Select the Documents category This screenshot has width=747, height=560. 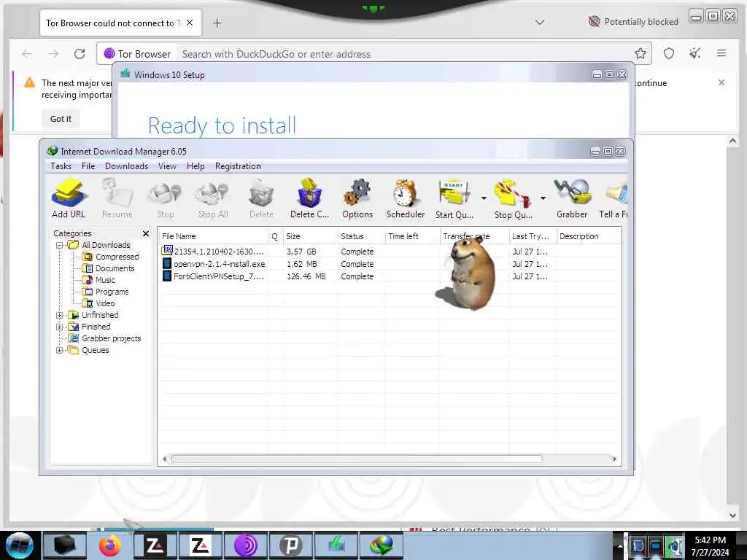[115, 268]
